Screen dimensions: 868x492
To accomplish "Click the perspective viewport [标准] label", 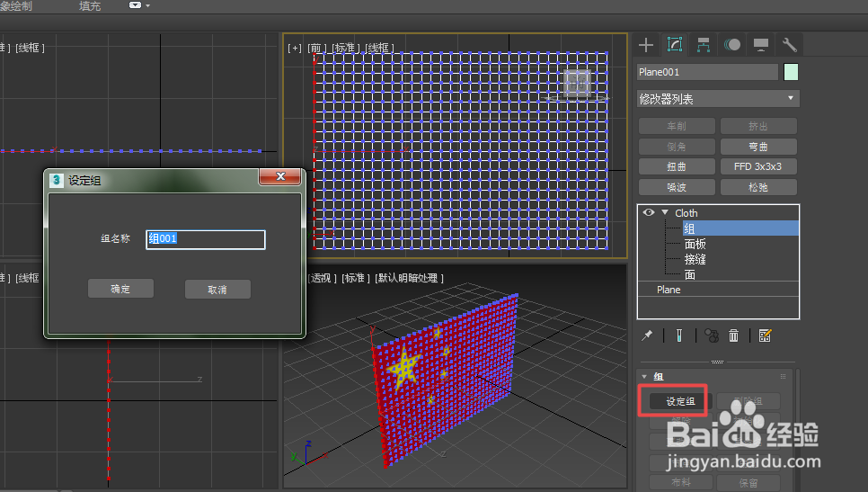I will [x=356, y=278].
